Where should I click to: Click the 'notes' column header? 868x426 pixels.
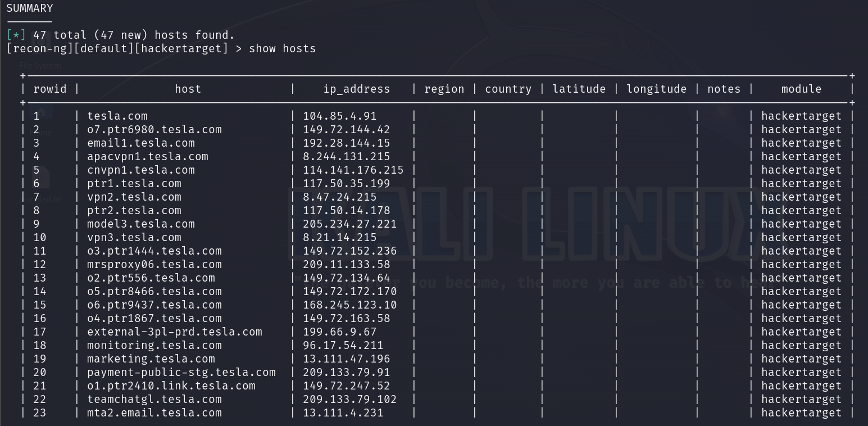[x=724, y=89]
